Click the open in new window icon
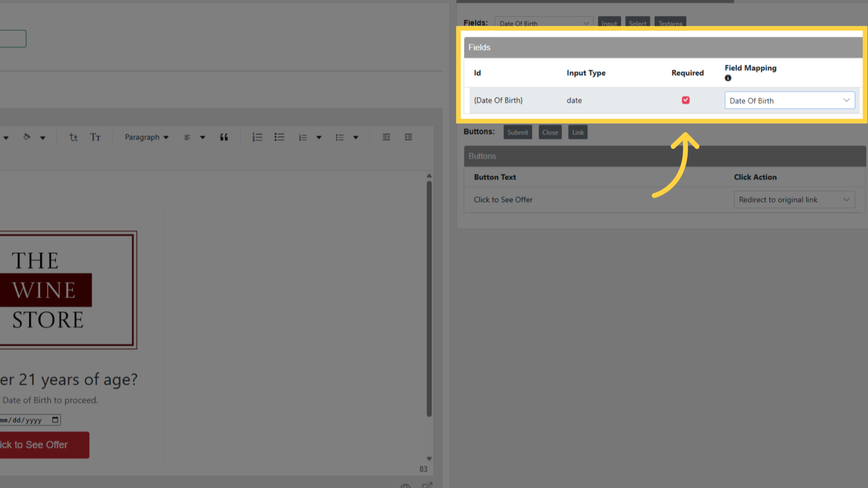 [x=427, y=485]
